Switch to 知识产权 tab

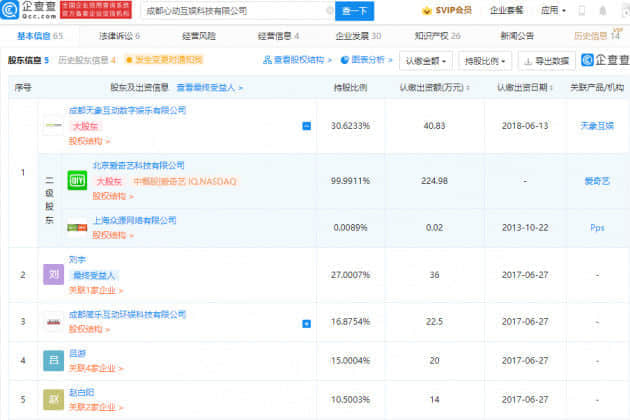point(438,36)
